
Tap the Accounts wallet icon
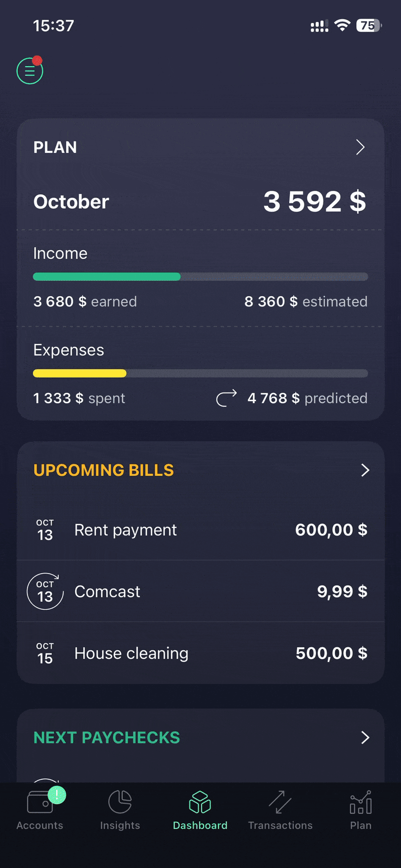click(40, 803)
